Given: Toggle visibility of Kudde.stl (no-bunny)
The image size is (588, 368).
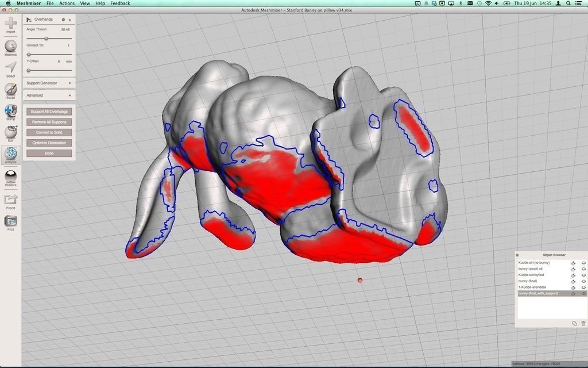Looking at the screenshot, I should click(583, 263).
